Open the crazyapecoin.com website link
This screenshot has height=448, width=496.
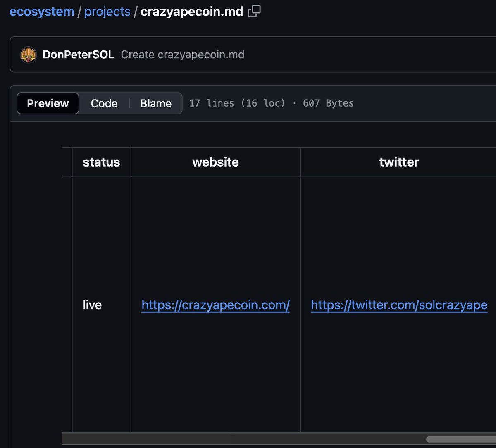pos(215,305)
